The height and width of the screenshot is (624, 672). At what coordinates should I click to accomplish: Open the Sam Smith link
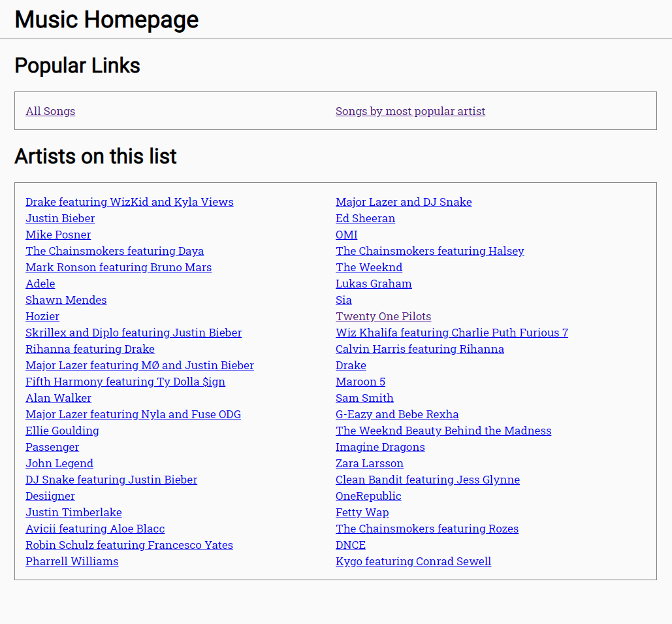[x=364, y=397]
